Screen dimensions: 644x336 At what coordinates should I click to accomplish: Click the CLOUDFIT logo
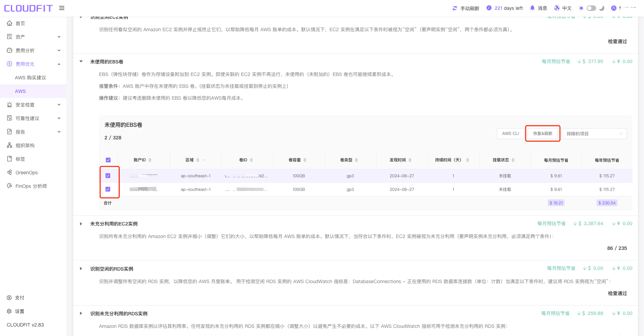(x=28, y=8)
